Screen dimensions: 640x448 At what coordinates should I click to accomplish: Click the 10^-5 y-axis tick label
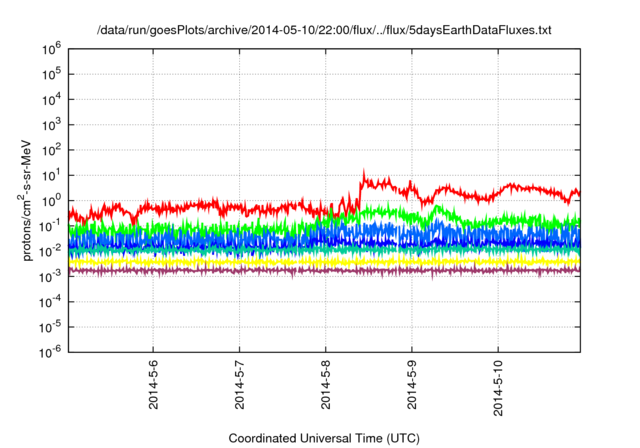tap(50, 328)
